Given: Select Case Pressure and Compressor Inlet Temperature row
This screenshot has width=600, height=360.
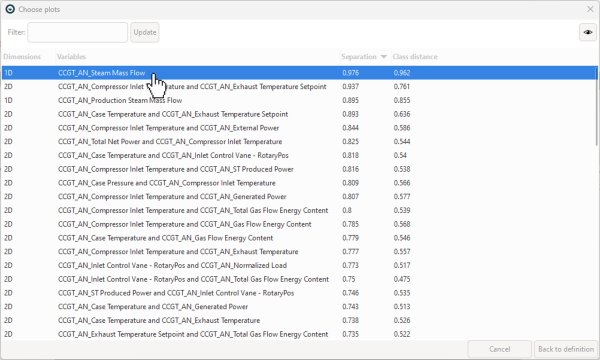Looking at the screenshot, I should [299, 183].
